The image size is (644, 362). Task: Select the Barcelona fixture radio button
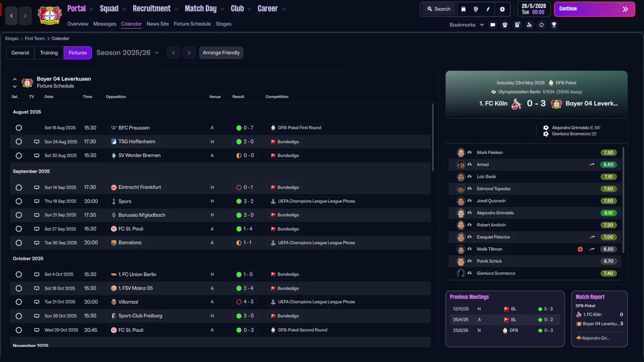point(19,242)
